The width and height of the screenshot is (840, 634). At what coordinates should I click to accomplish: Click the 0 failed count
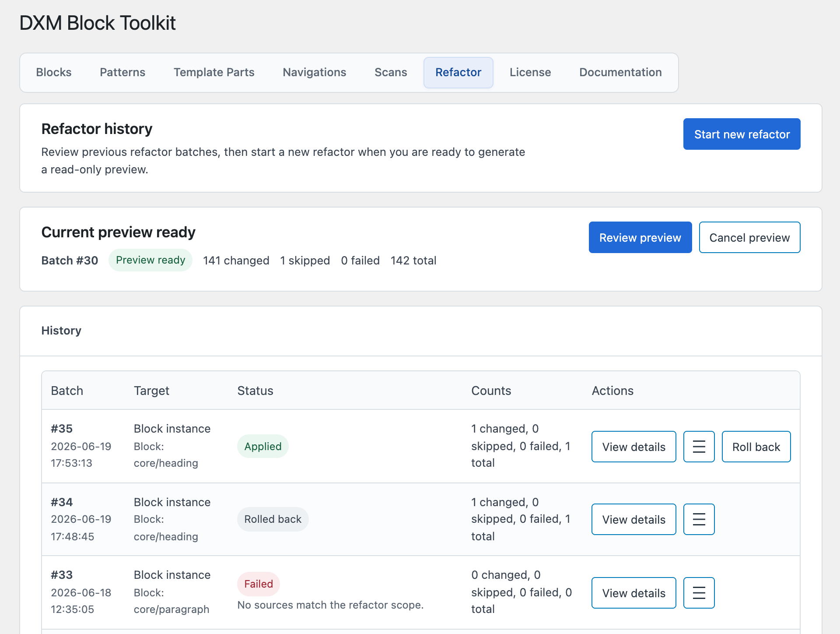point(360,261)
